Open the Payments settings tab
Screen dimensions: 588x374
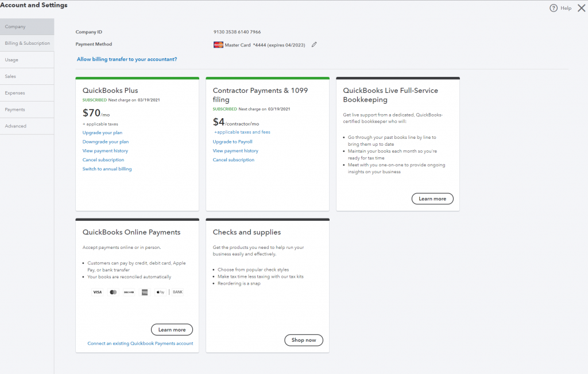[x=27, y=110]
